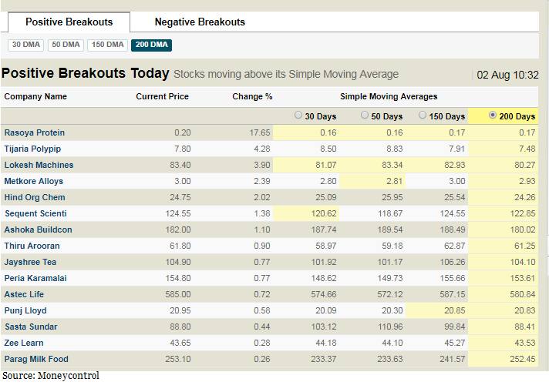This screenshot has height=392, width=549.
Task: Click Metkore Alloys' 2.81 50-day average
Action: [x=395, y=181]
